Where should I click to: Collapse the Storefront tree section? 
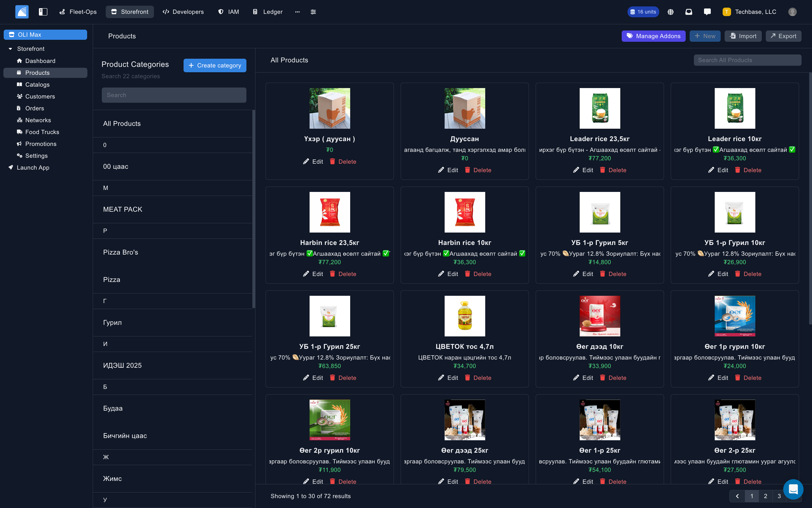pos(10,49)
